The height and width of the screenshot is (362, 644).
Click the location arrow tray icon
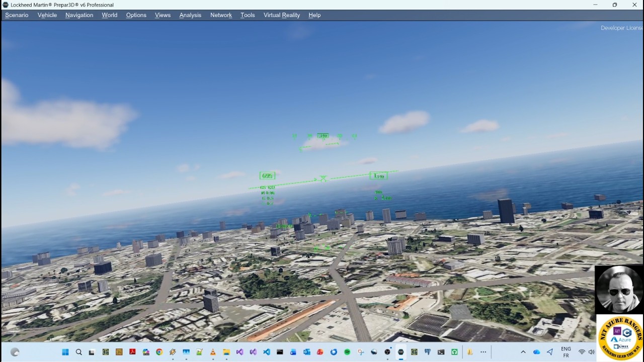pos(550,352)
